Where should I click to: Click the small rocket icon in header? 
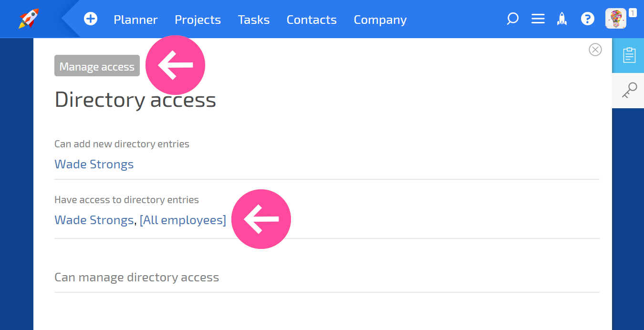click(562, 19)
